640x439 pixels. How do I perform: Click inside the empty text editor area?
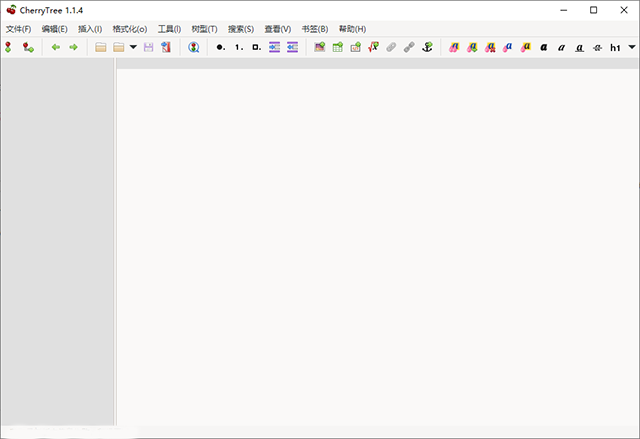tap(376, 240)
